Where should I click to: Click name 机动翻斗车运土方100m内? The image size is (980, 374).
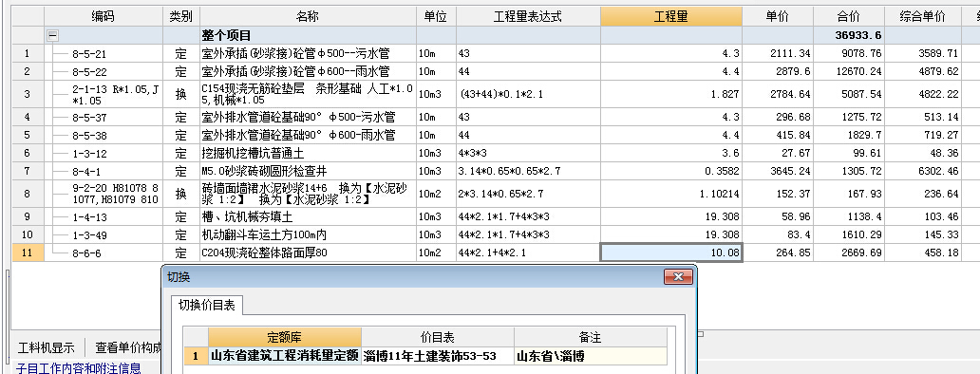264,235
